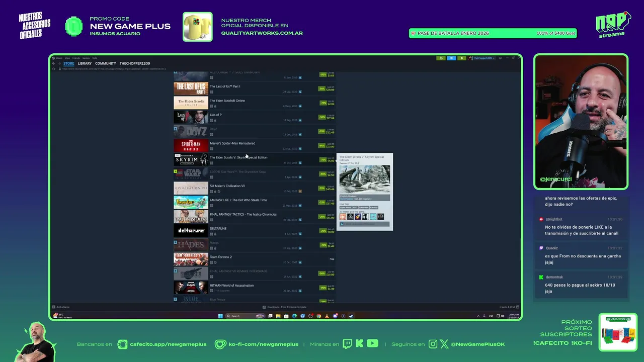Viewport: 644px width, 362px height.
Task: Open TheChopper1209 account dropdown at top right
Action: (485, 58)
